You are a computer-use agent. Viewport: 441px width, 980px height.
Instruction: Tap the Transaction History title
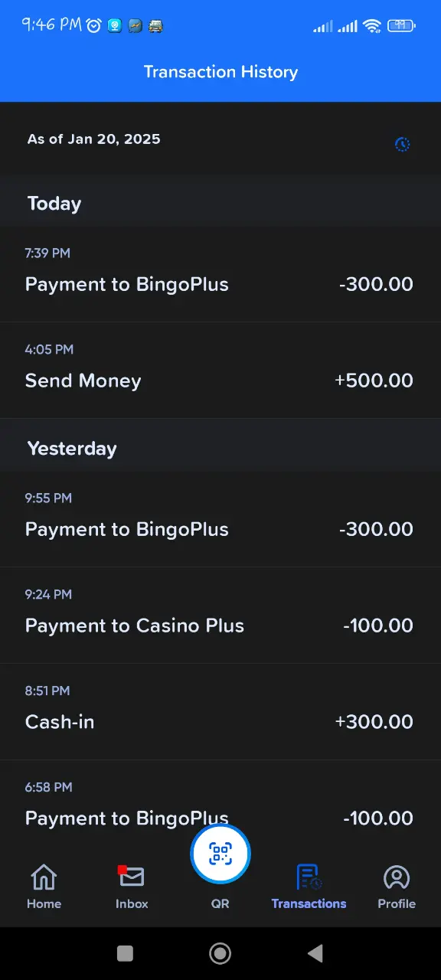point(220,72)
